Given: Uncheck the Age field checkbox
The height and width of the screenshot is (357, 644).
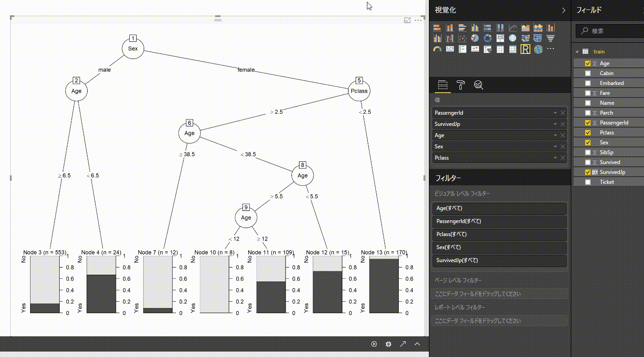Looking at the screenshot, I should pyautogui.click(x=588, y=63).
